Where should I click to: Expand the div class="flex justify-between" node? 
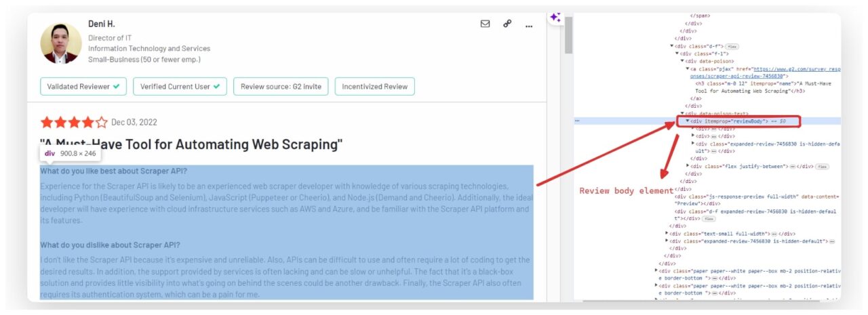(x=688, y=166)
